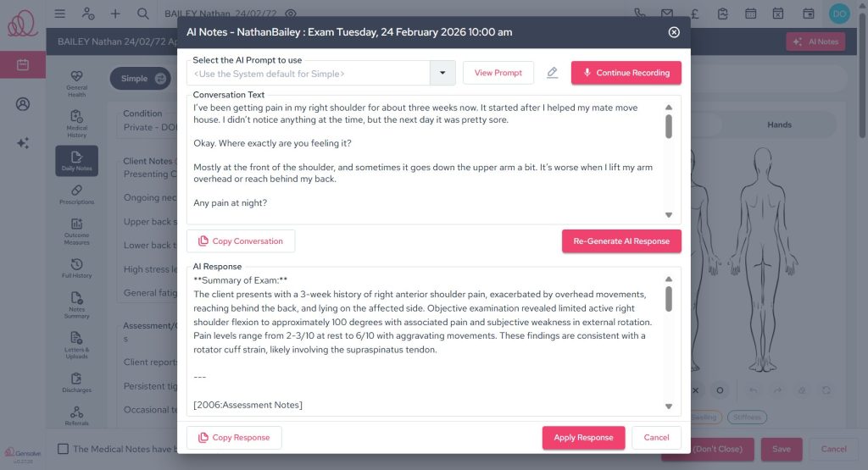Click the edit prompt pencil icon

(x=553, y=73)
